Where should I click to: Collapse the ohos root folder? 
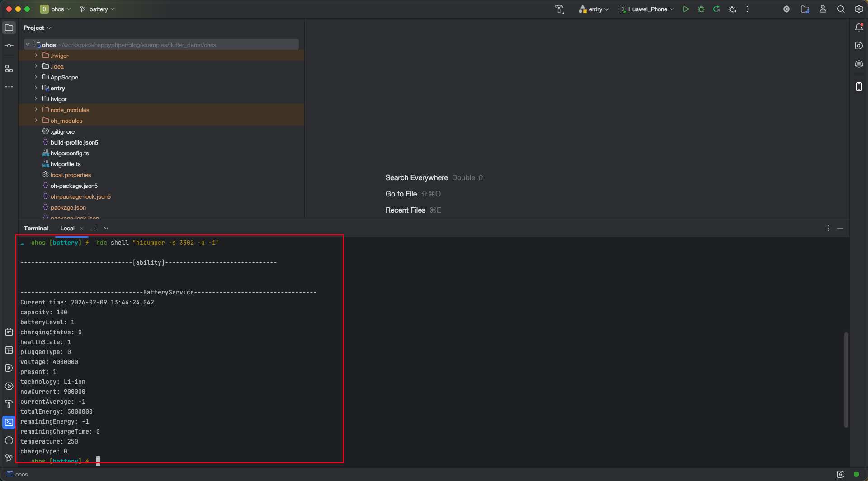tap(28, 44)
